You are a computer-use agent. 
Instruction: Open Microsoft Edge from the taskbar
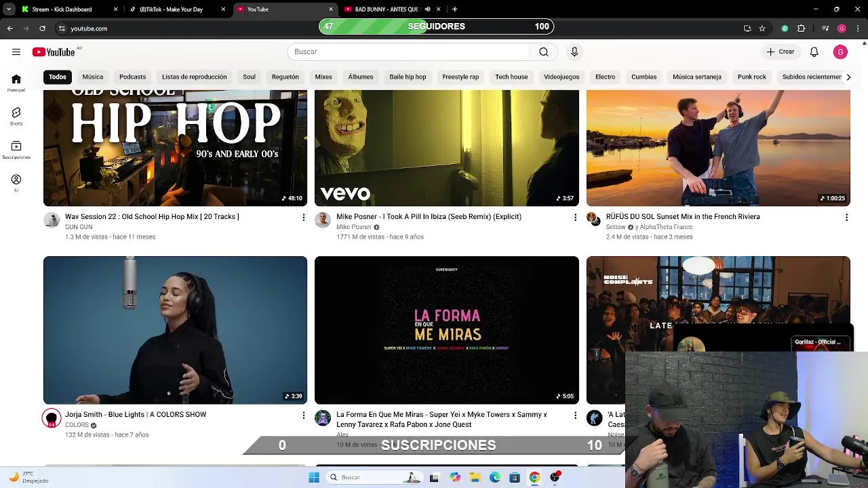click(x=495, y=477)
